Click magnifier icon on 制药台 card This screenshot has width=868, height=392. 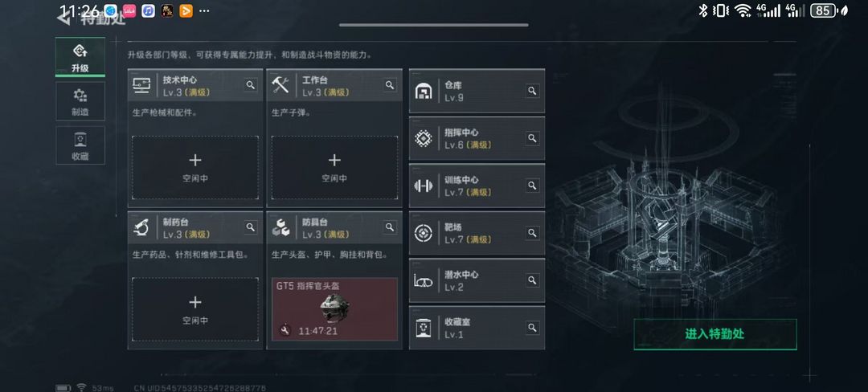tap(251, 227)
